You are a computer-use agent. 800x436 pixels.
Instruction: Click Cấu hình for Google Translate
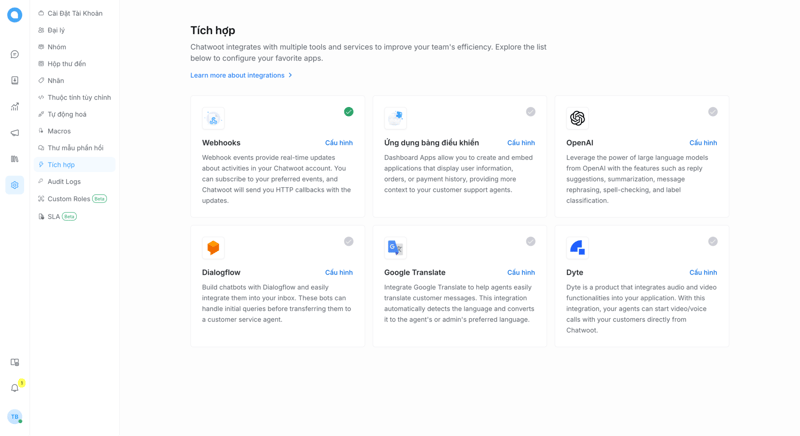click(x=520, y=272)
